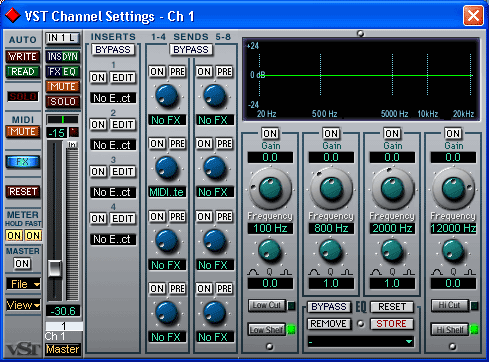Switch to the sends 5-8 tab

pos(223,37)
